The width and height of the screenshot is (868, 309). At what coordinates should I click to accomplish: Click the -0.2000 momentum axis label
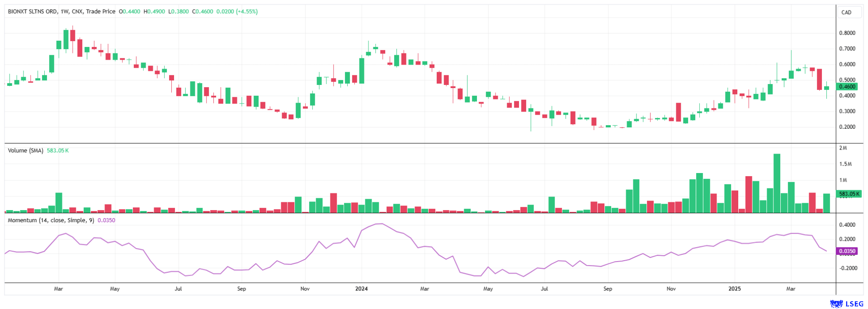848,268
